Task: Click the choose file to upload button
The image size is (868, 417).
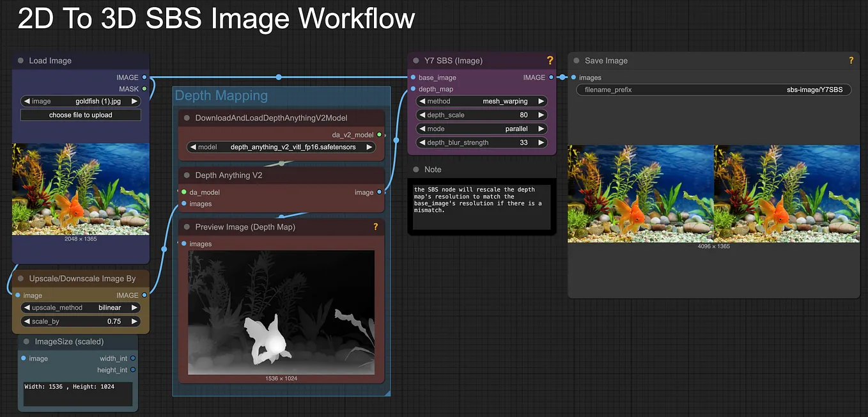Action: (x=81, y=115)
